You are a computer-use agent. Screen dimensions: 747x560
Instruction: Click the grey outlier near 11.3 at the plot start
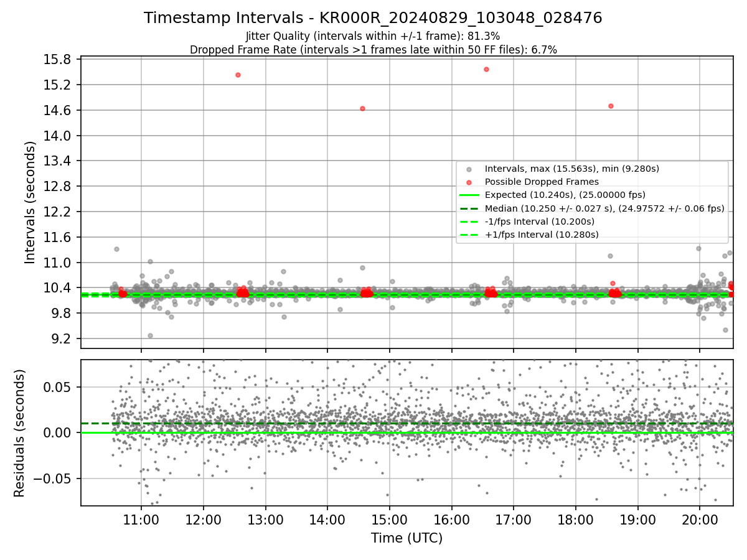click(116, 249)
